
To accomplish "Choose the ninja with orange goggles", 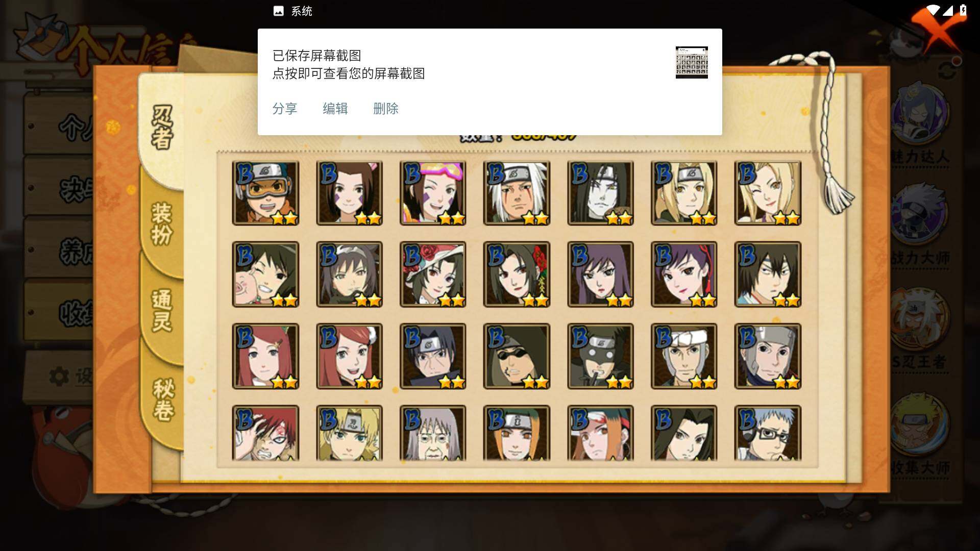I will pos(265,193).
